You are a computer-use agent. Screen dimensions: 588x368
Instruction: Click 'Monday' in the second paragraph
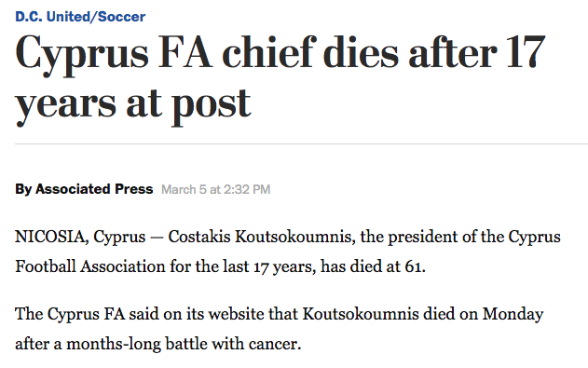click(513, 315)
